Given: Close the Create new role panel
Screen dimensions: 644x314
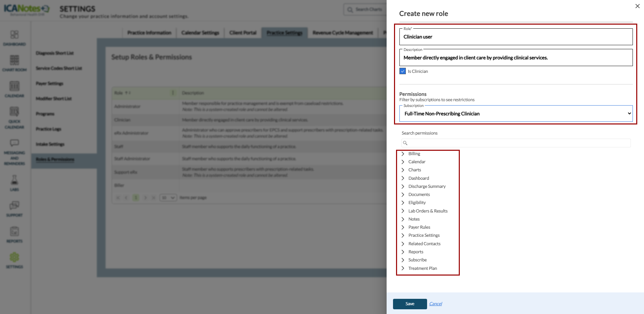Looking at the screenshot, I should tap(637, 6).
